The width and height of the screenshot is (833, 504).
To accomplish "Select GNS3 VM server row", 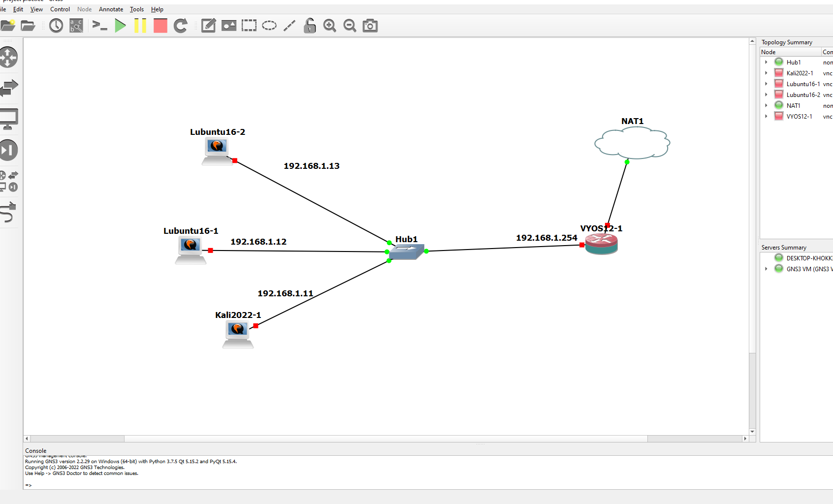I will pos(797,269).
